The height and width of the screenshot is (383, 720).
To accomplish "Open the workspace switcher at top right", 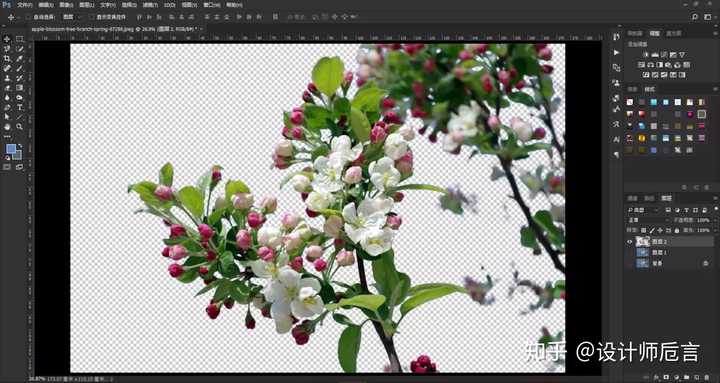I will pos(708,17).
